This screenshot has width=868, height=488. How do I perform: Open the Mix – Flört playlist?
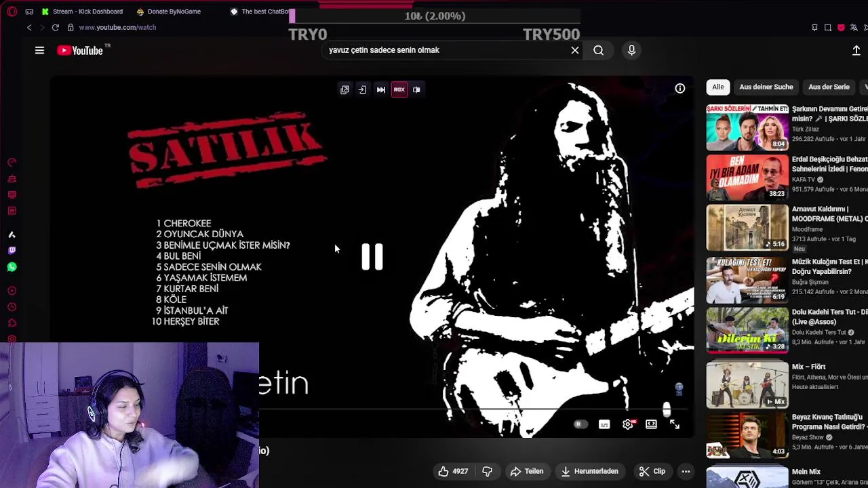click(x=747, y=384)
